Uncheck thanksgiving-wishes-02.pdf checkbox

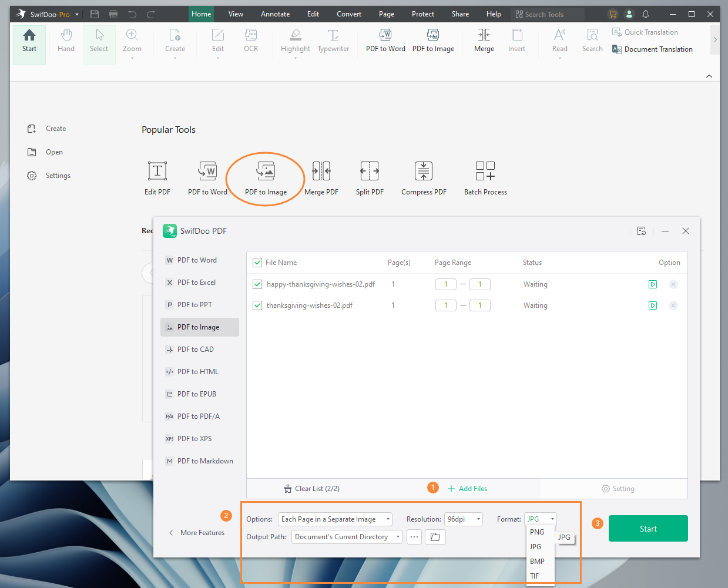pyautogui.click(x=257, y=305)
